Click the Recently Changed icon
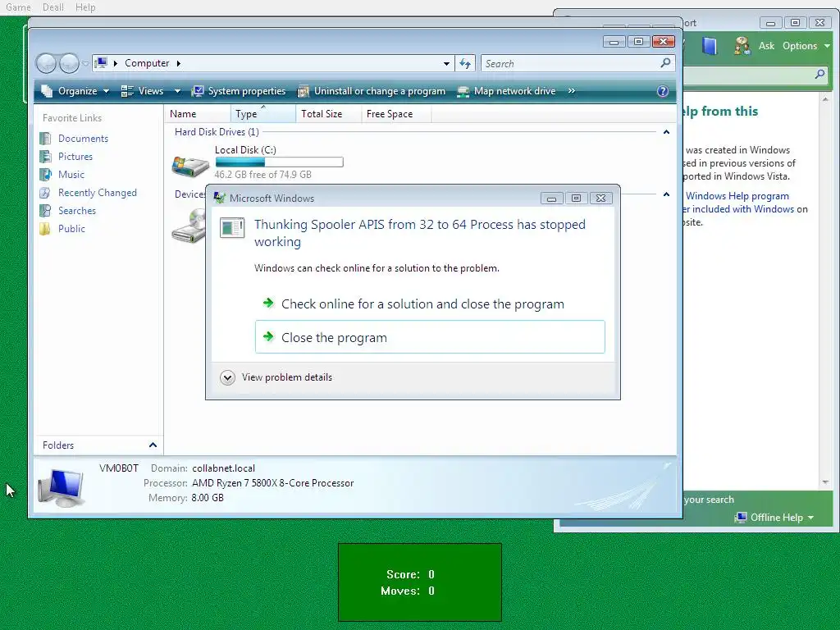 (46, 193)
